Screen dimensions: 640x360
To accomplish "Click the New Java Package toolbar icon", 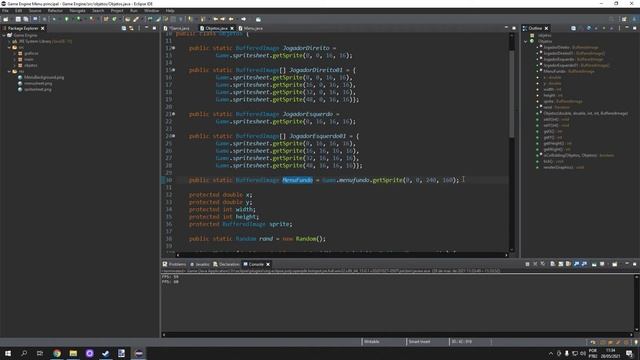I will click(x=106, y=19).
